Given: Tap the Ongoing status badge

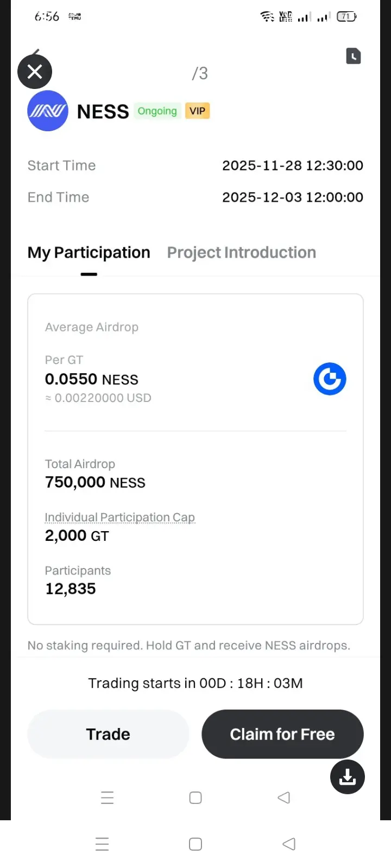Looking at the screenshot, I should click(157, 111).
